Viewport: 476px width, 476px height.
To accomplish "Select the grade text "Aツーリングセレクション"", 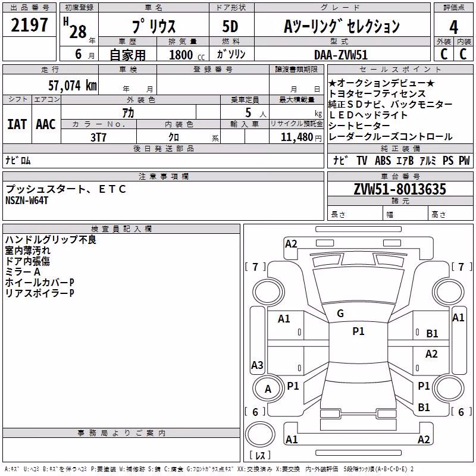I will [x=342, y=26].
